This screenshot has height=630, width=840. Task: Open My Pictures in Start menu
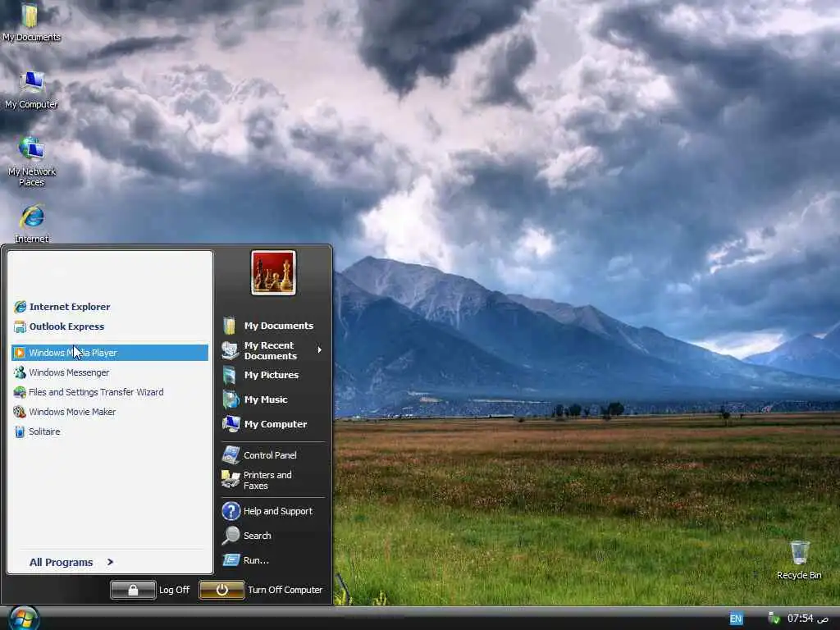(272, 375)
